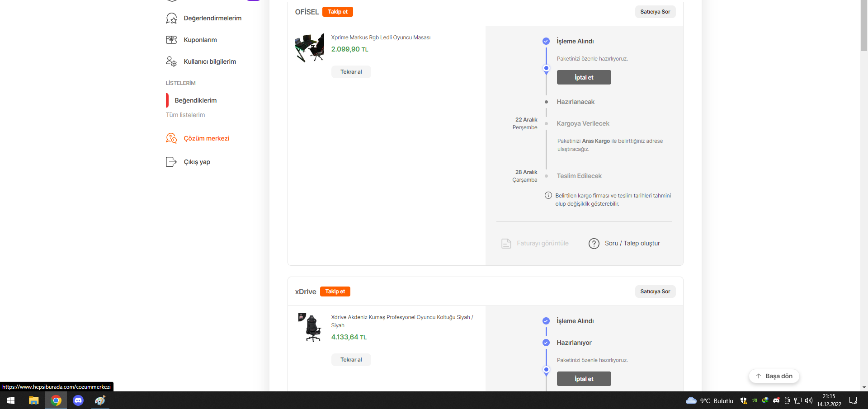
Task: Click the Kargoya Verilecek status text
Action: coord(583,123)
